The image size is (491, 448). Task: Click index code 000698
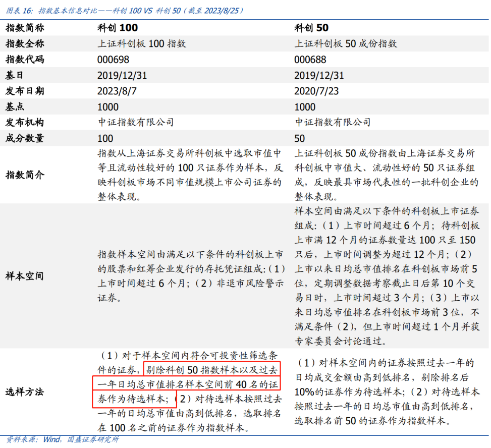tap(113, 60)
